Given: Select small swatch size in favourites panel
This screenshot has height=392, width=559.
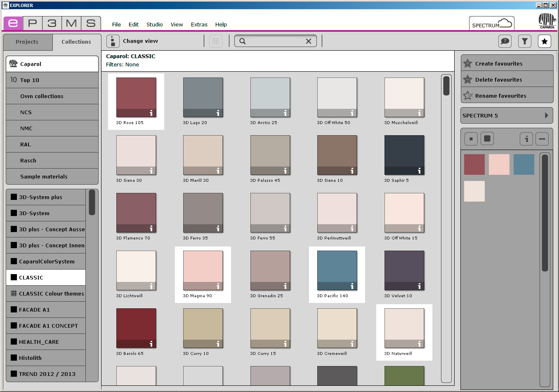Looking at the screenshot, I should [471, 139].
